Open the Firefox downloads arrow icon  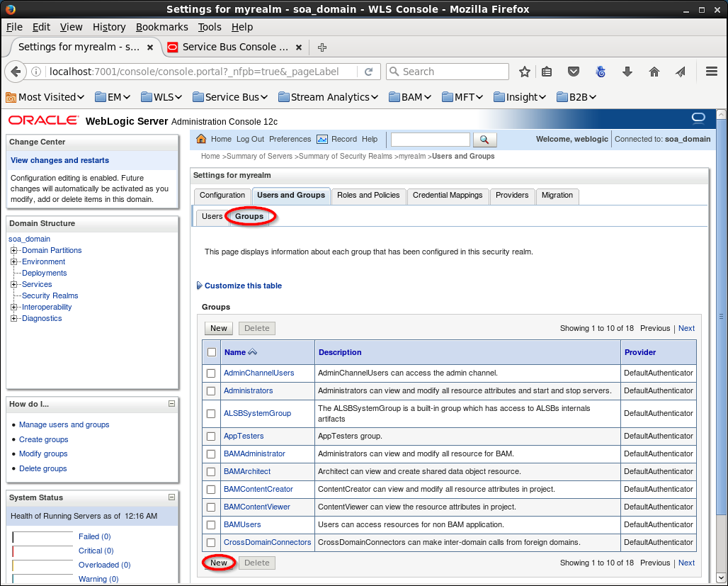click(627, 72)
